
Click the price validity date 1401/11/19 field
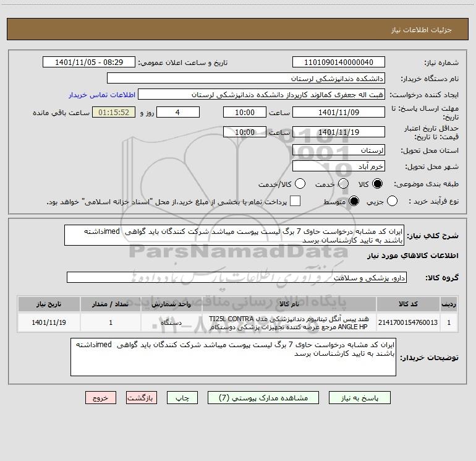click(339, 132)
